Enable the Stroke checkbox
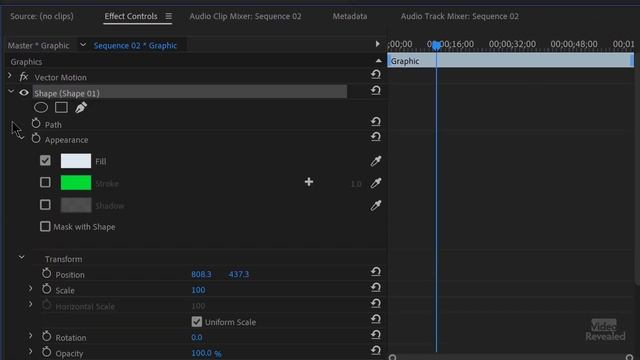 (45, 182)
